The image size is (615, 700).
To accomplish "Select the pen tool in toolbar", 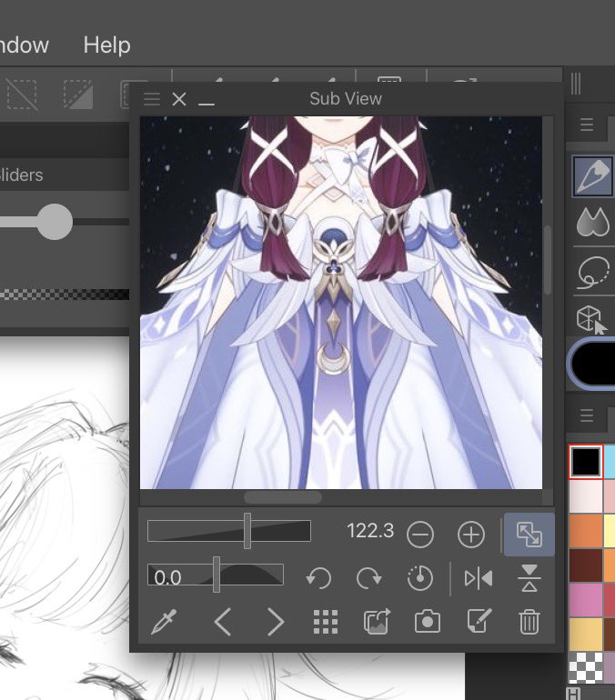I will [x=593, y=175].
